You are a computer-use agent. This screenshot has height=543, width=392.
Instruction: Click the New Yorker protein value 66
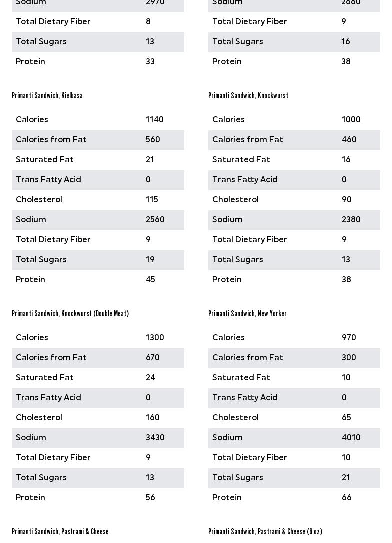(346, 498)
